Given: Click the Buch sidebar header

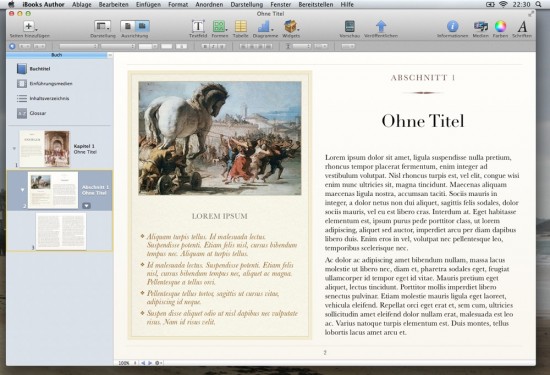Looking at the screenshot, I should pos(57,55).
